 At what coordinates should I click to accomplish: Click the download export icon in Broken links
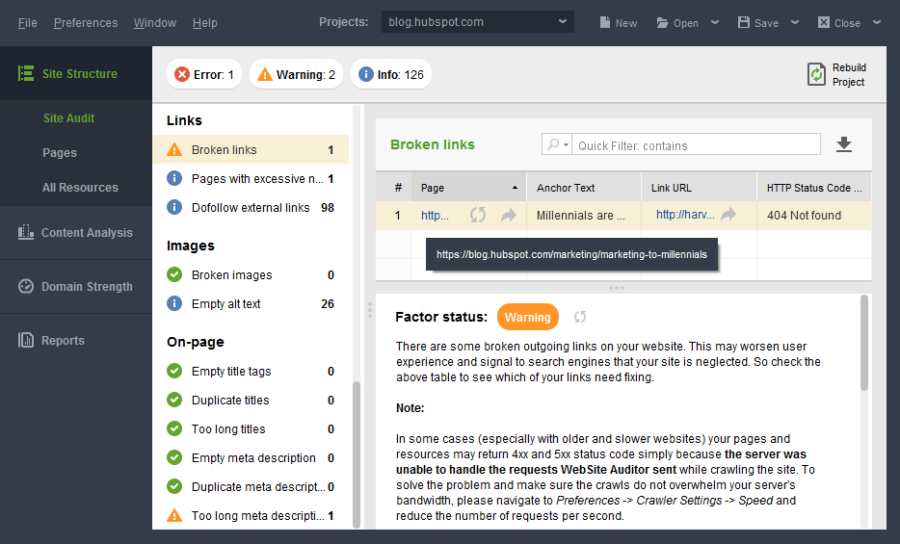point(844,145)
